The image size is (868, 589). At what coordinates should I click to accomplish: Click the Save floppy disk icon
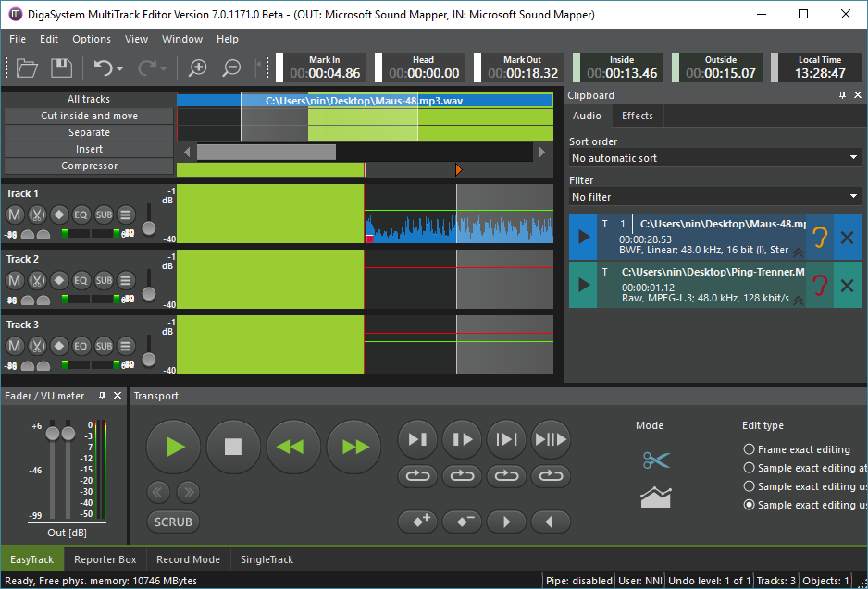click(61, 67)
